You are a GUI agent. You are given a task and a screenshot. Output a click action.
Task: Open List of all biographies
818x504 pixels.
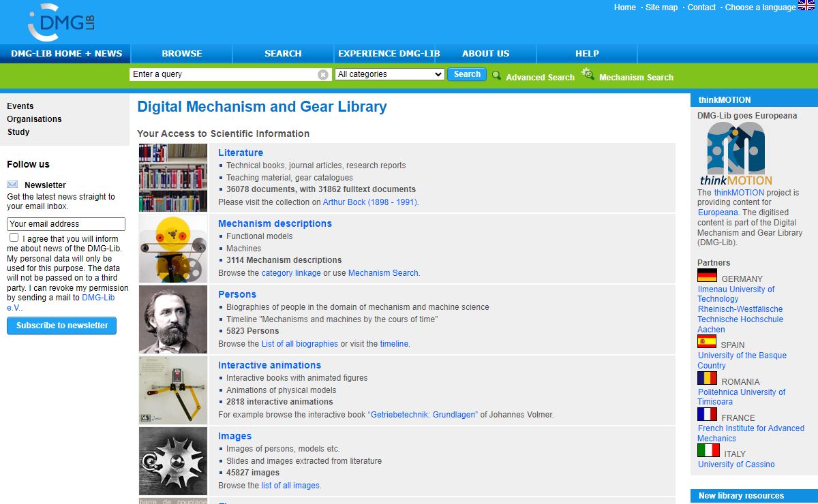tap(300, 344)
